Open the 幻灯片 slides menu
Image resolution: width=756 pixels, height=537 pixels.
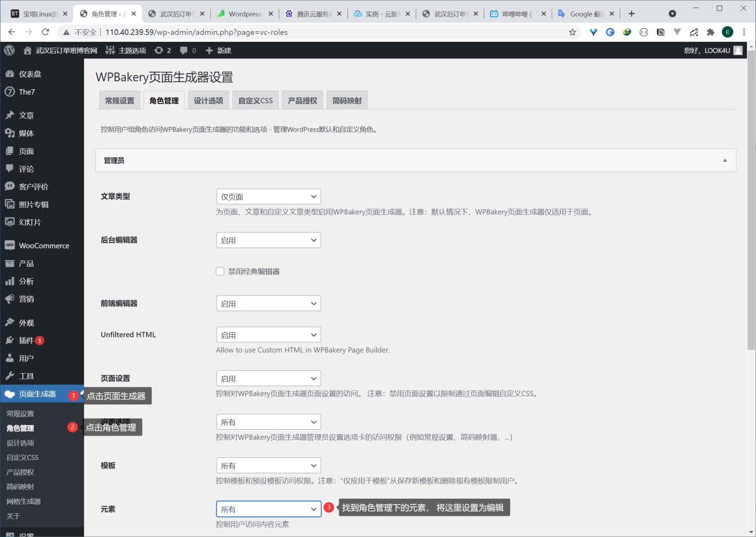[x=29, y=222]
